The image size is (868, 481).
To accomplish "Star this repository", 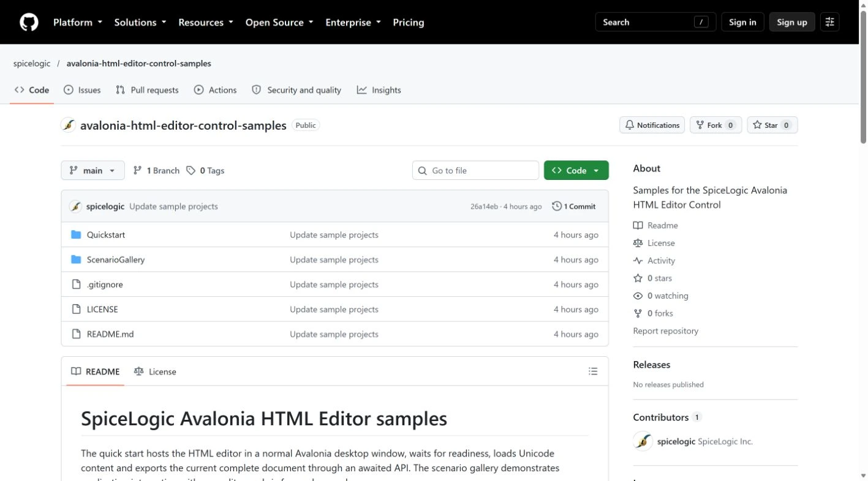I will tap(772, 125).
